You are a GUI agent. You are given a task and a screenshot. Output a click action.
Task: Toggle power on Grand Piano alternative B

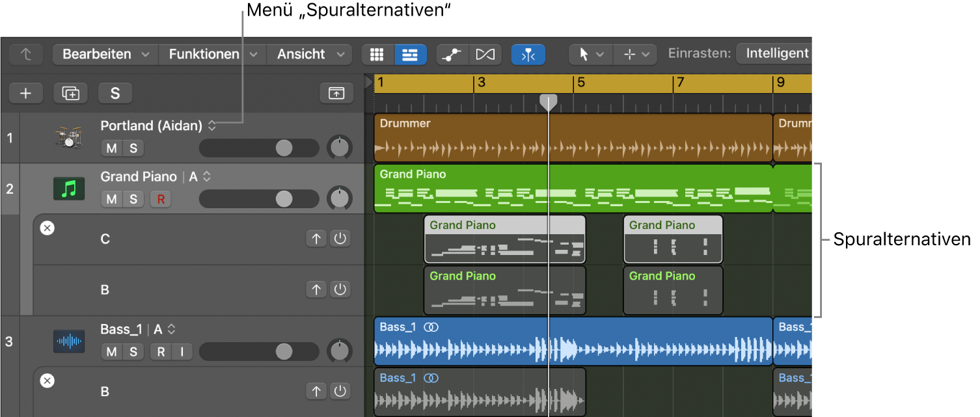[x=340, y=289]
